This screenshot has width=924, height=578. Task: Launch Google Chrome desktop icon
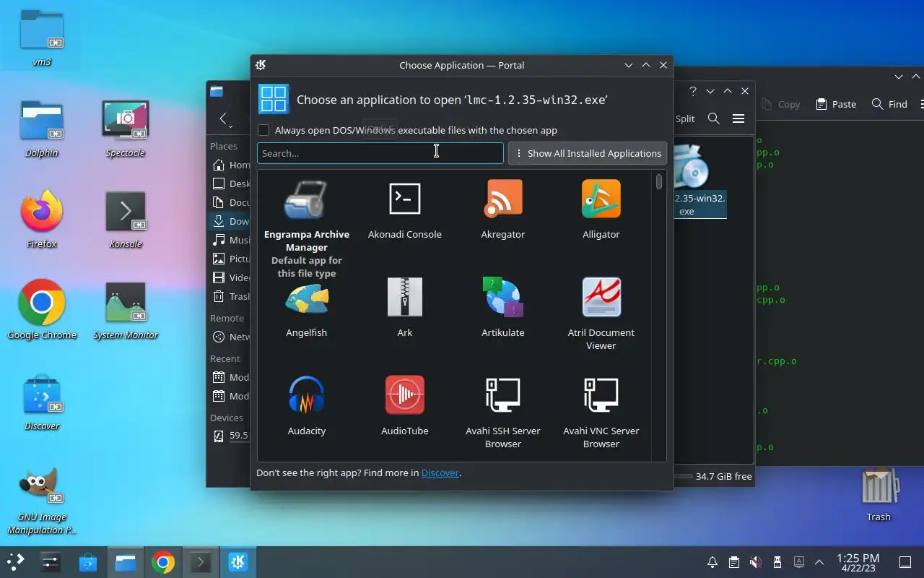coord(42,311)
